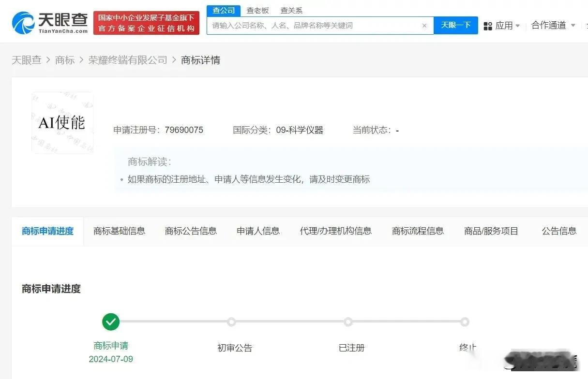The image size is (588, 379).
Task: Click the 已注册 progress step circle
Action: pos(348,321)
